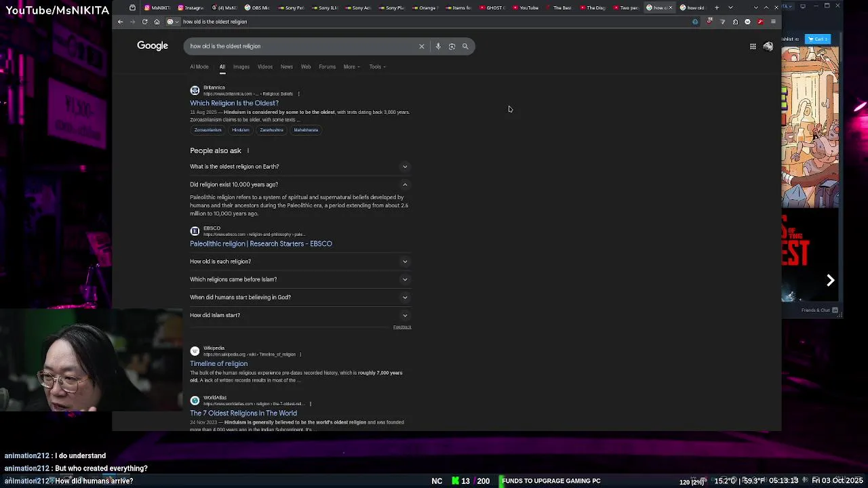Click the browser address bar text
Screen dimensions: 868x488
click(215, 22)
